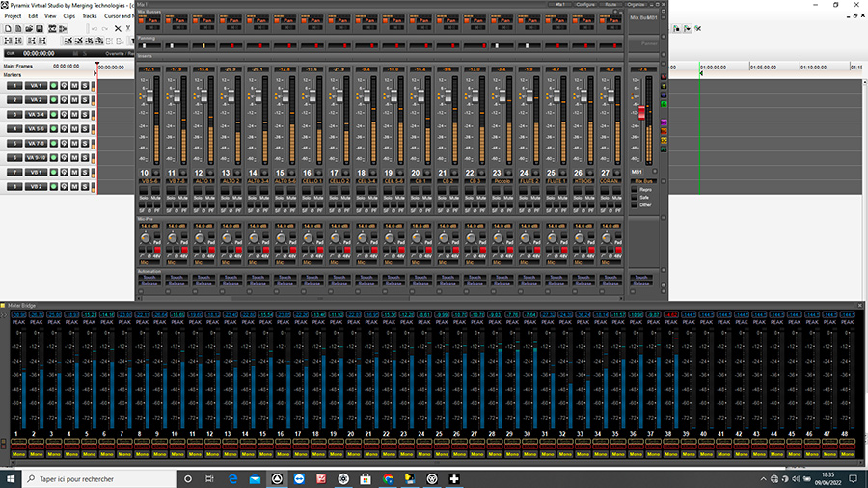The height and width of the screenshot is (488, 868).
Task: Solo track VA 5-6 in the track list
Action: pos(85,129)
